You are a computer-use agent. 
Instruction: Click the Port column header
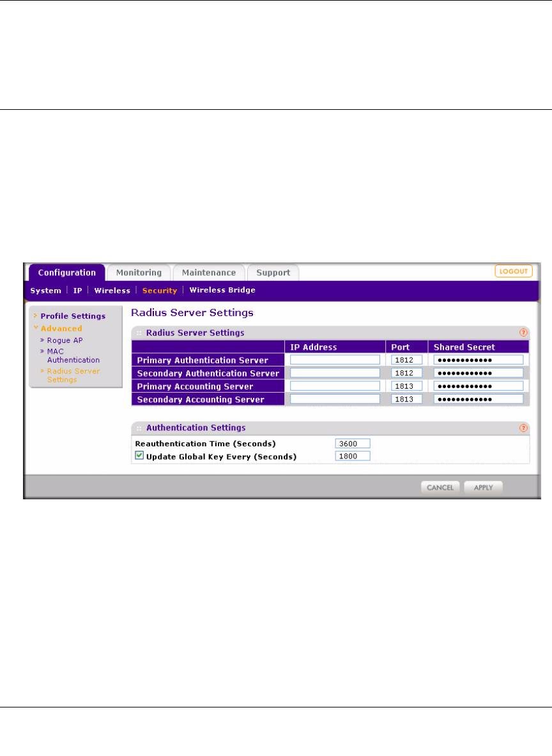tap(401, 347)
